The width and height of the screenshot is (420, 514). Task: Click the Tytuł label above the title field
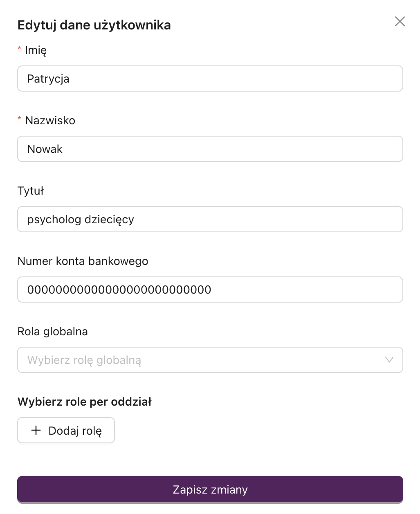click(30, 191)
